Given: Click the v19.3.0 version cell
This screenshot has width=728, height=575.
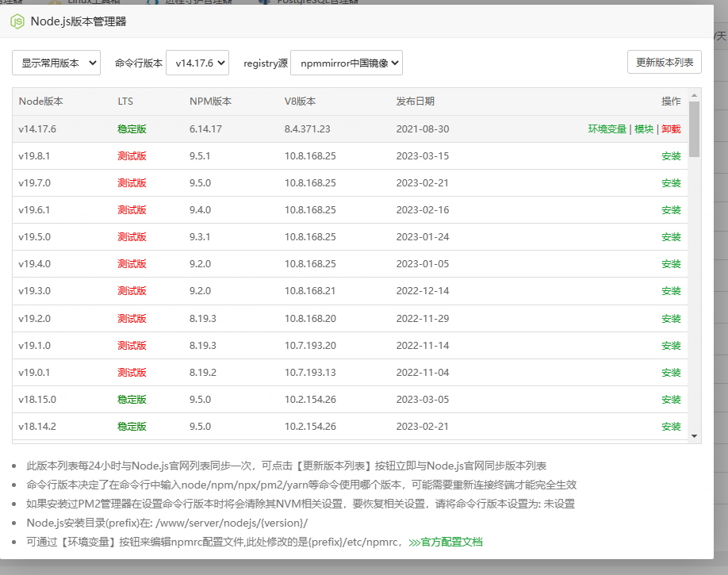Looking at the screenshot, I should (34, 291).
